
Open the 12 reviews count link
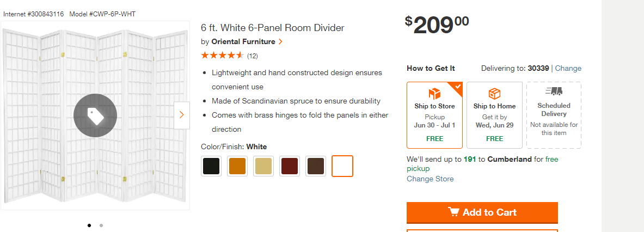(x=253, y=56)
